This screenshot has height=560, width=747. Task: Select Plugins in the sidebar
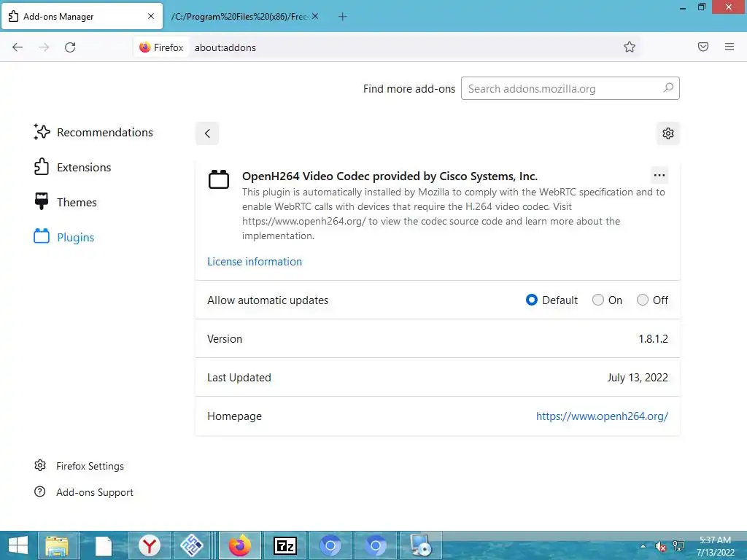(64, 237)
